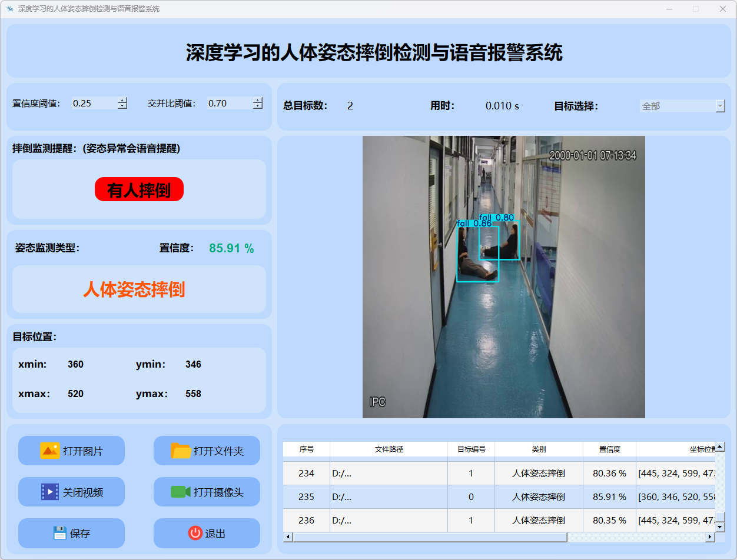Viewport: 737px width, 560px height.
Task: Increase the 置信度阈值 value with up arrow
Action: (x=122, y=100)
